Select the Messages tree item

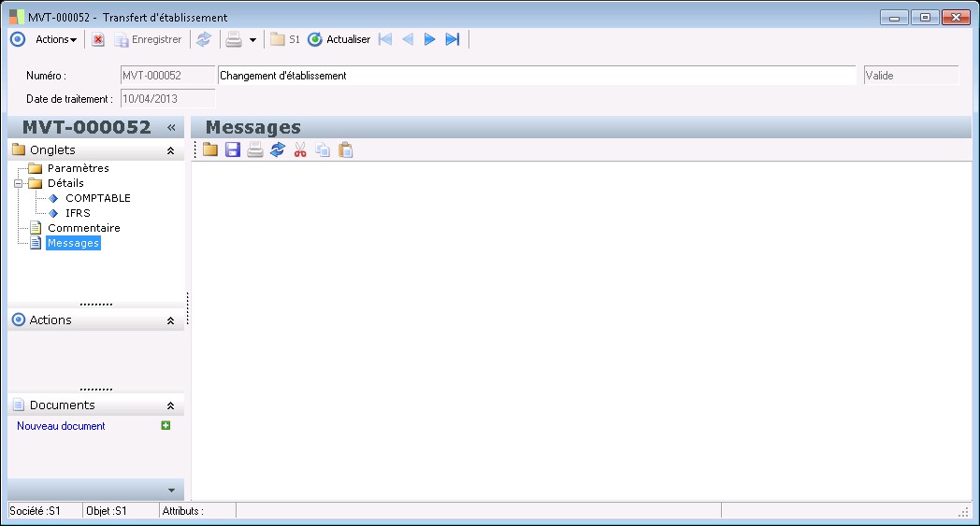[x=73, y=243]
